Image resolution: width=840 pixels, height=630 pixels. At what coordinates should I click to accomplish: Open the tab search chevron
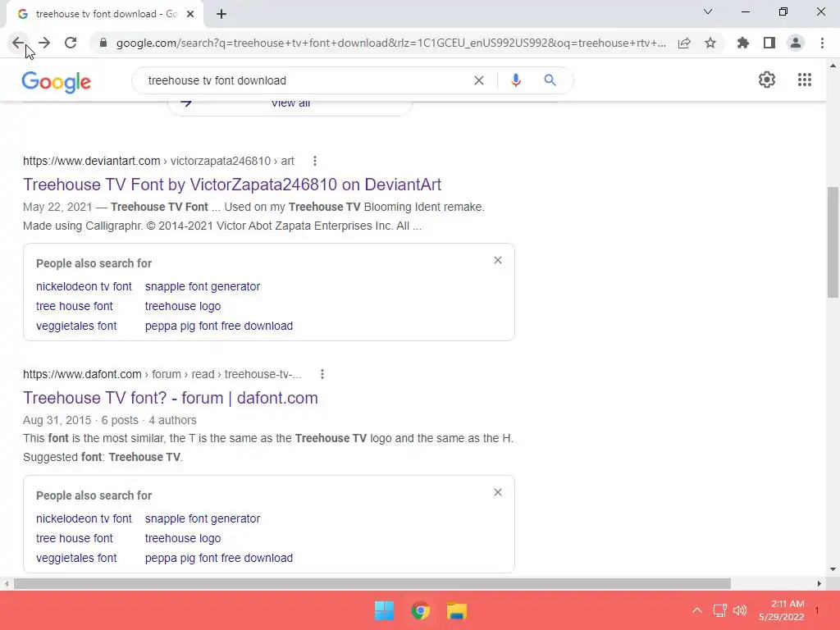(708, 11)
